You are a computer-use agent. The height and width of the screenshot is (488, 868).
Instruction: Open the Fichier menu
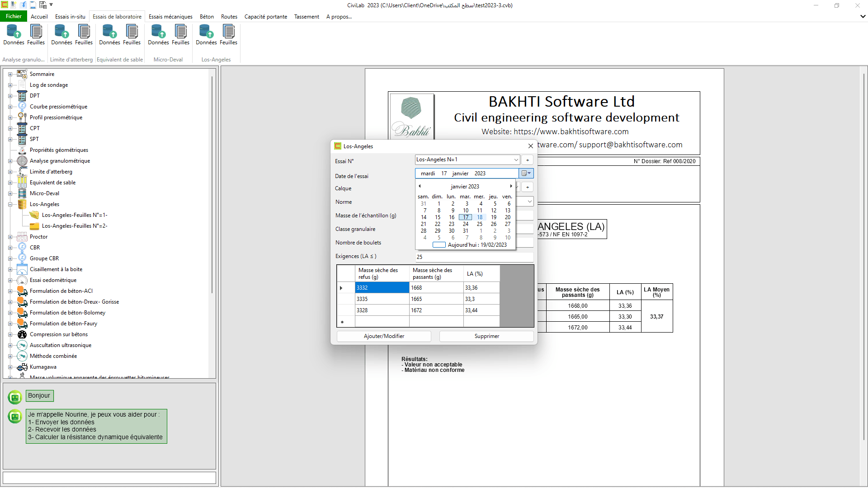14,16
